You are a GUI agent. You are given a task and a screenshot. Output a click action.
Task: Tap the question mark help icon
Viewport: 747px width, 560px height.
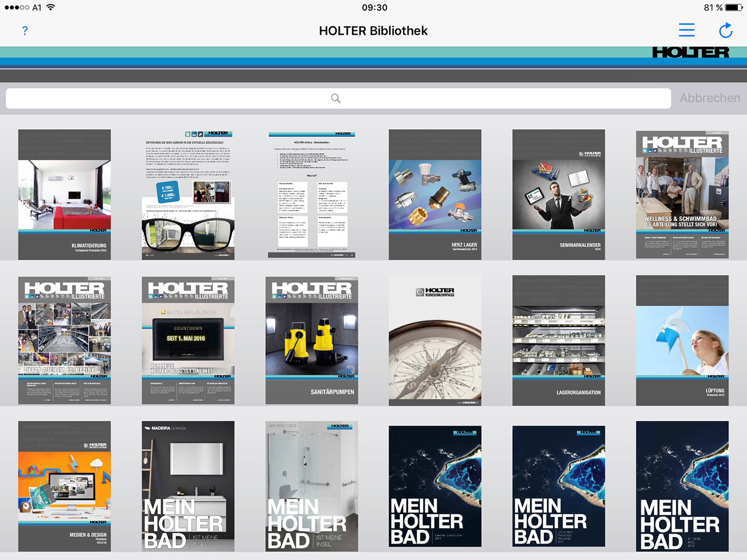pyautogui.click(x=25, y=31)
